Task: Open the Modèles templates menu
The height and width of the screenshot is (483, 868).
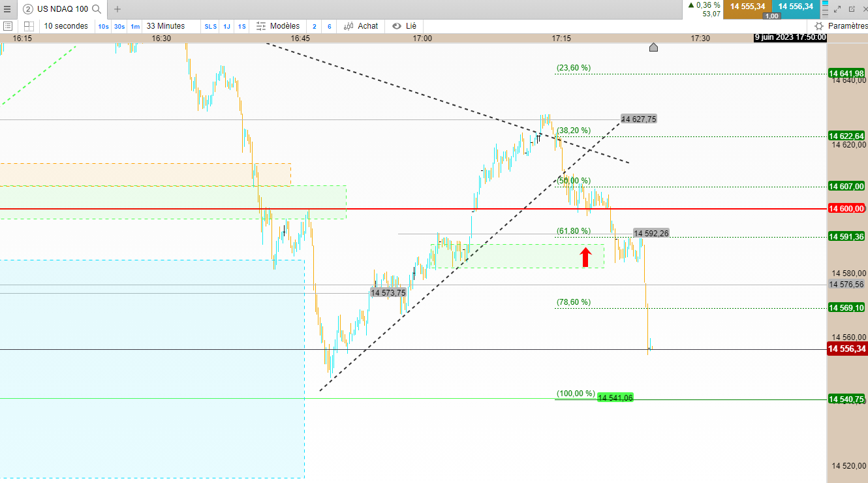Action: point(278,26)
